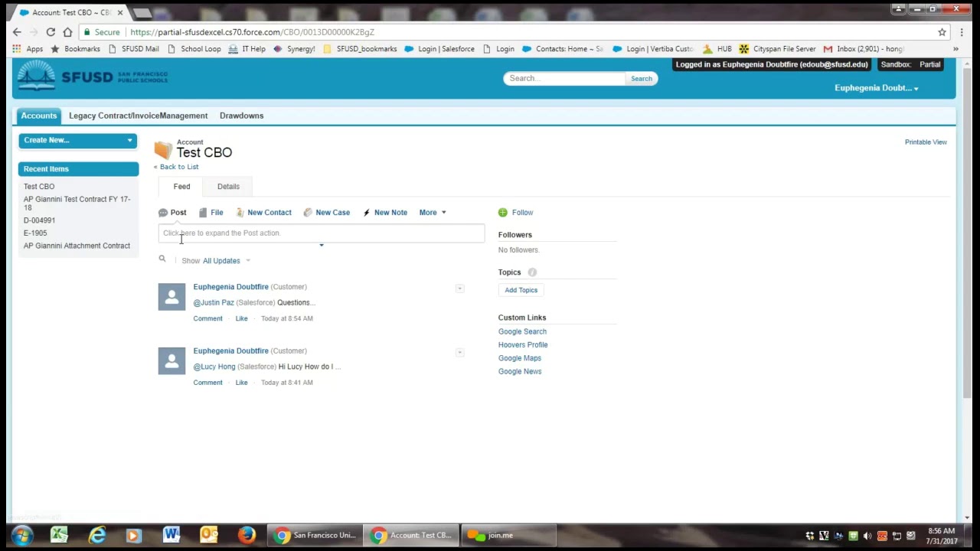This screenshot has height=551, width=980.
Task: Click the Post speech bubble icon
Action: 163,213
